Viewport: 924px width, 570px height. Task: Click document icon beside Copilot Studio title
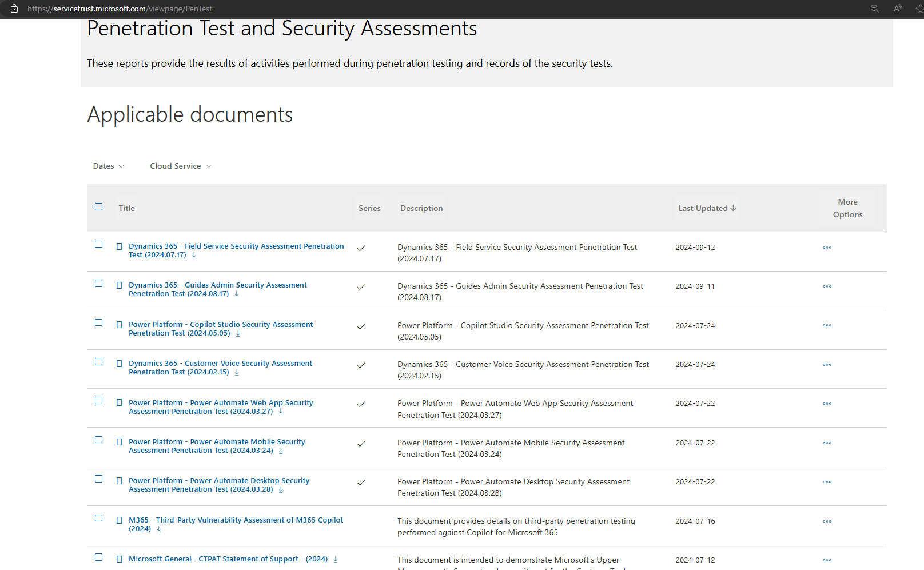[x=119, y=325]
